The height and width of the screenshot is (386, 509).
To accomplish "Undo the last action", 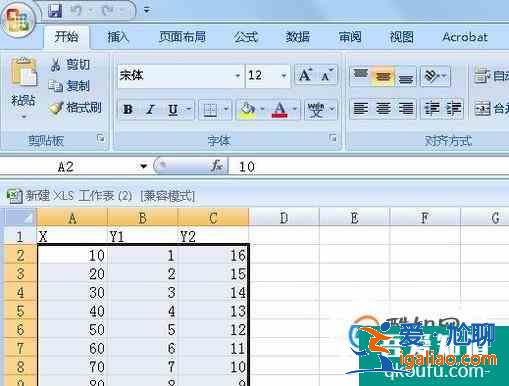I will click(76, 11).
